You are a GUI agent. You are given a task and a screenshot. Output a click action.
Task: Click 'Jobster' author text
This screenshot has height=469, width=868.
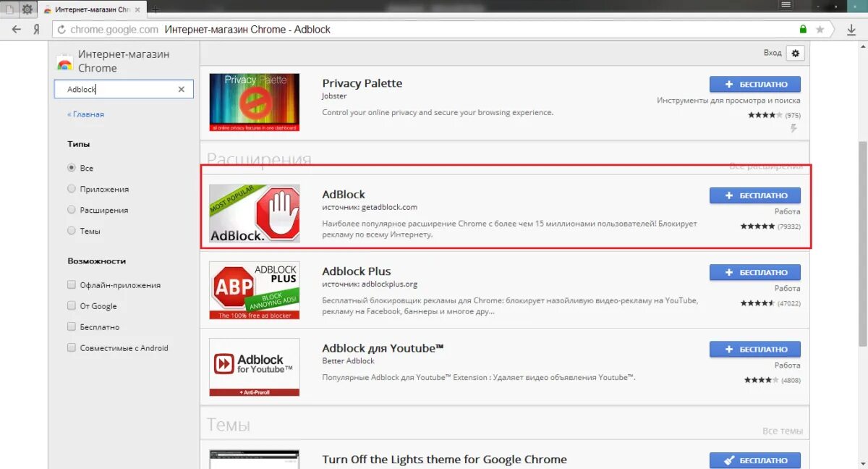(335, 96)
